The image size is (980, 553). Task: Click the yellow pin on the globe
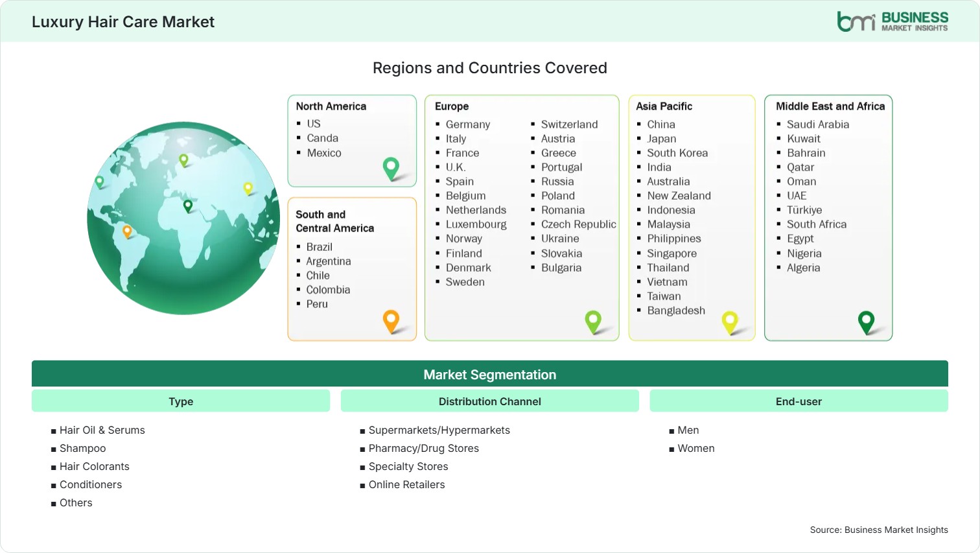(x=248, y=188)
